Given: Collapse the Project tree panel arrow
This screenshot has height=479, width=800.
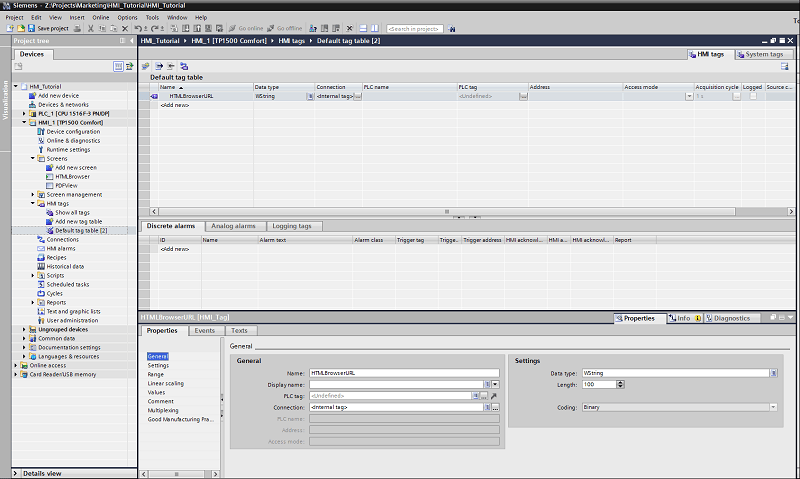Looking at the screenshot, I should point(132,41).
